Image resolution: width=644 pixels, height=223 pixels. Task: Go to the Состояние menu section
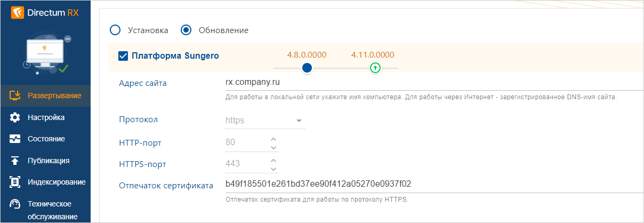46,139
